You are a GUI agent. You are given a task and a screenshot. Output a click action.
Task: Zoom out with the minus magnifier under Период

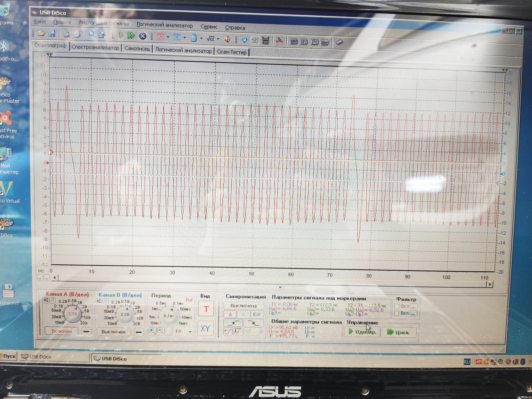pos(160,331)
